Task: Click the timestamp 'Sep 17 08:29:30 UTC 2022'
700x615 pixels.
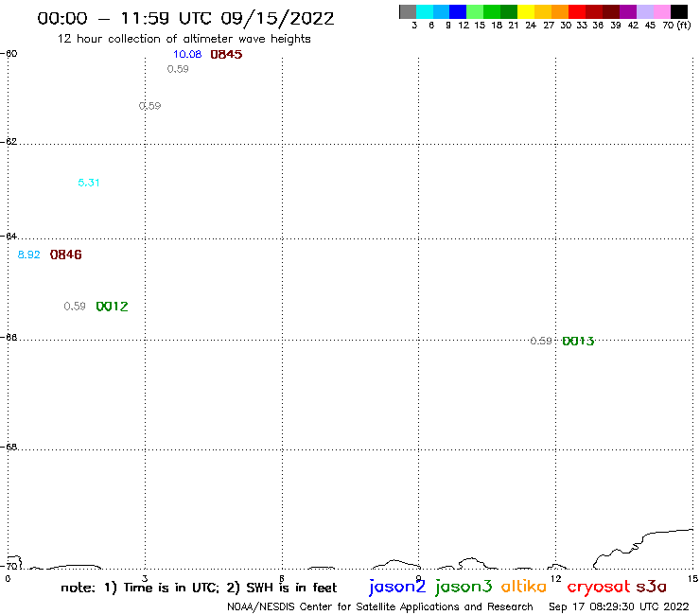Action: 619,606
